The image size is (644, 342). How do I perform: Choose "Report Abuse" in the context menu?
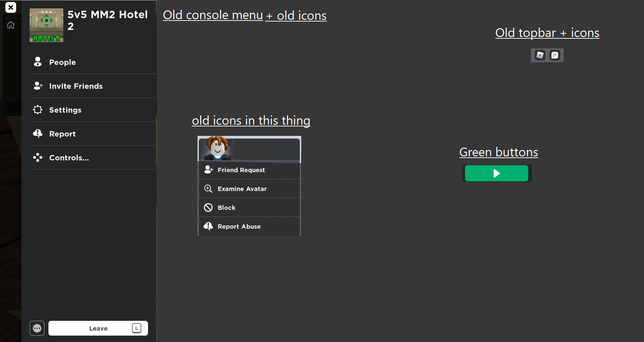click(239, 226)
